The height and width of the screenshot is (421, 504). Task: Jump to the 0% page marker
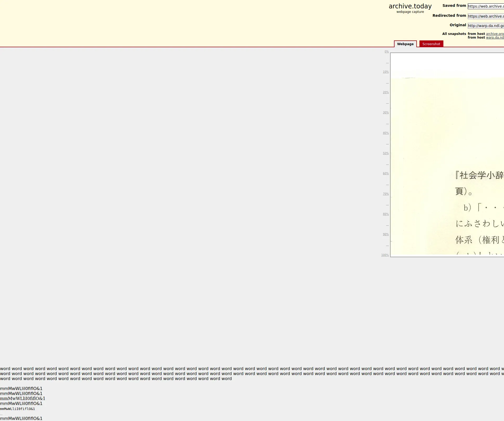click(x=386, y=52)
